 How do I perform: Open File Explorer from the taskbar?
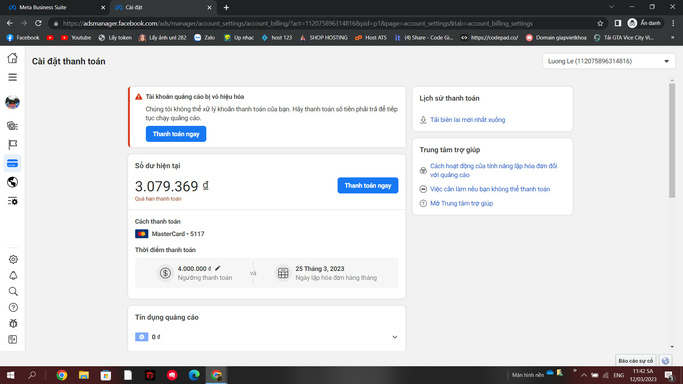[x=84, y=375]
